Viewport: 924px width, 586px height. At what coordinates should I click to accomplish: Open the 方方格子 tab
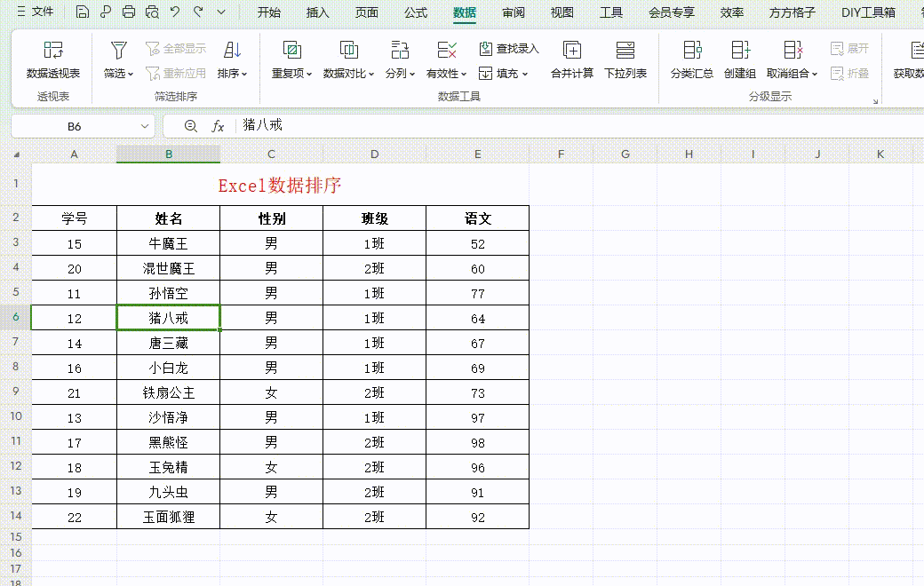click(793, 12)
